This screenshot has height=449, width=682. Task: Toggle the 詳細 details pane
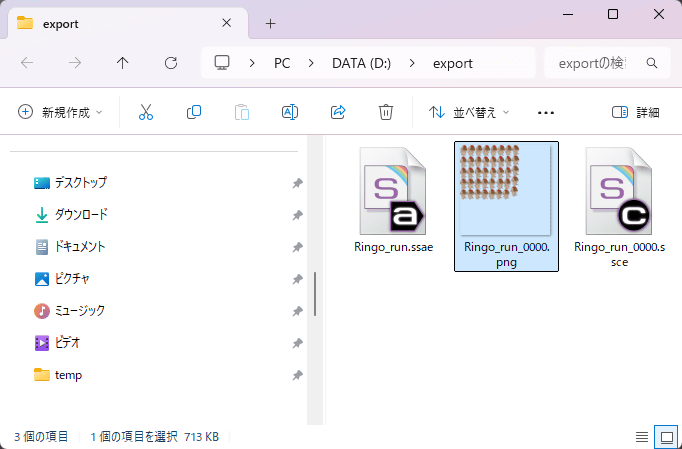pos(636,112)
